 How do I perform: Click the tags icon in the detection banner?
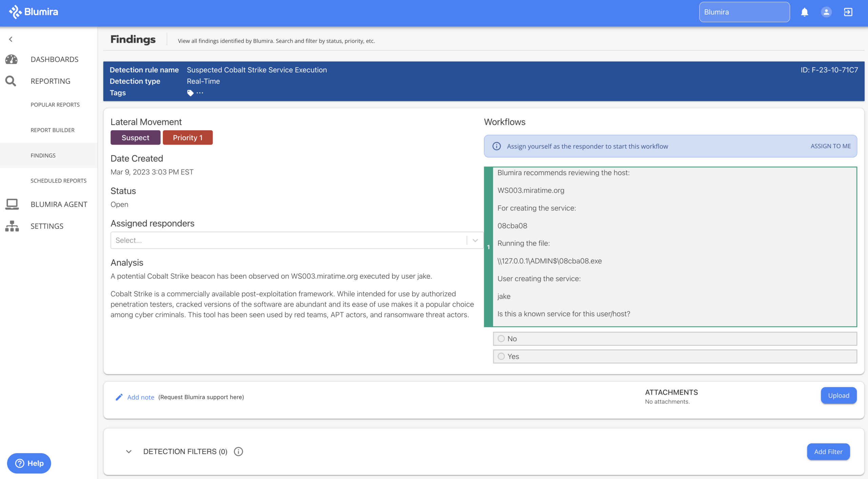[x=190, y=92]
